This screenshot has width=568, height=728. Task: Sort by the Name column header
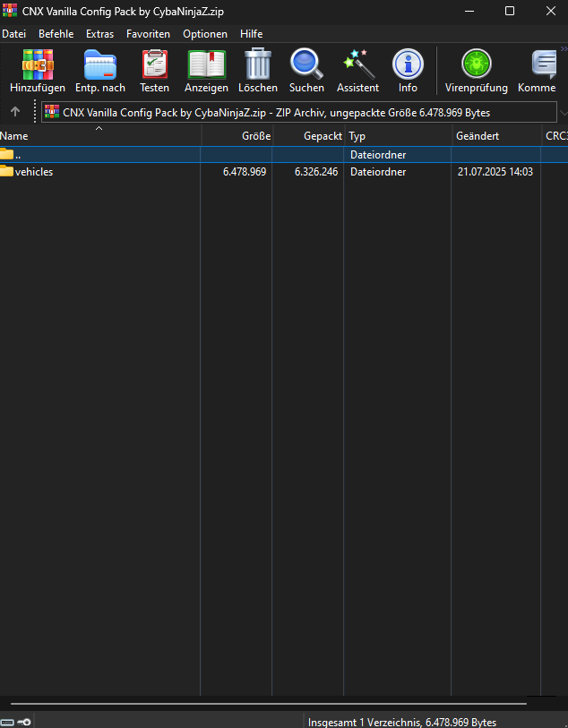100,136
